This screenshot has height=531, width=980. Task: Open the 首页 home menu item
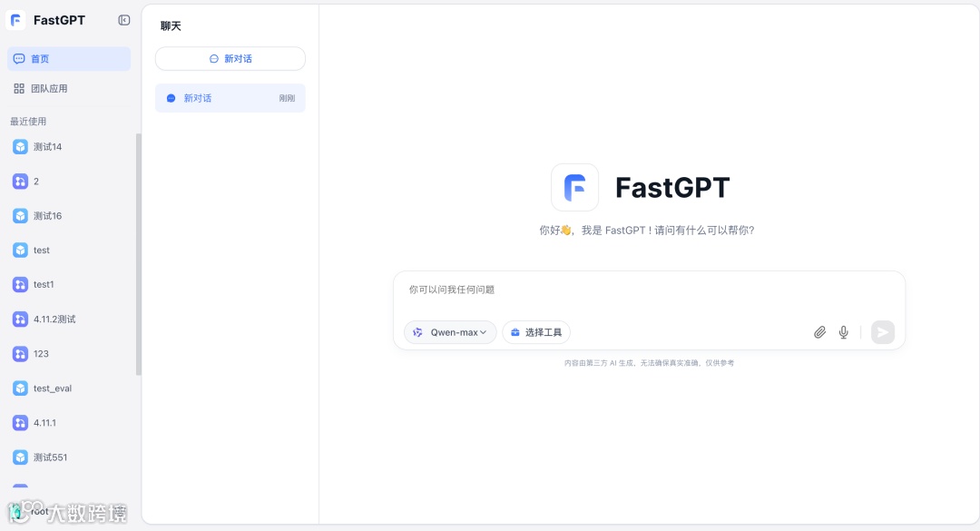point(69,59)
